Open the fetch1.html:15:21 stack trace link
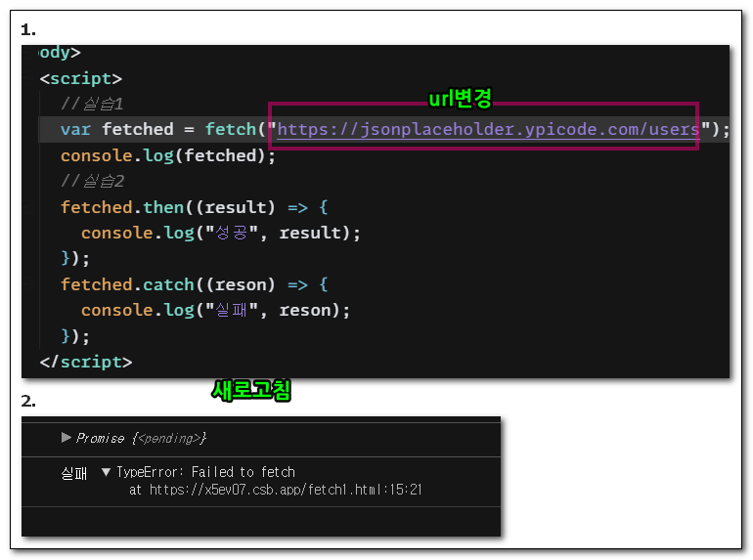753x560 pixels. 284,490
